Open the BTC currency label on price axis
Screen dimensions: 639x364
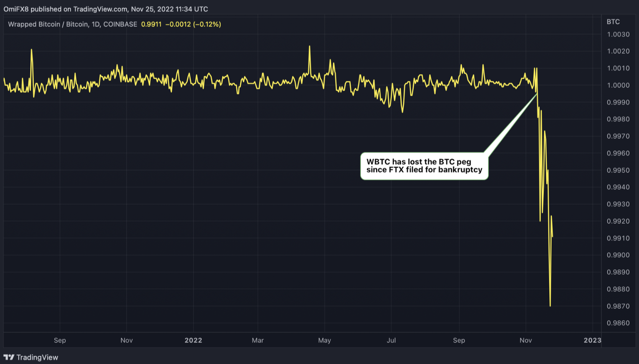(x=613, y=22)
